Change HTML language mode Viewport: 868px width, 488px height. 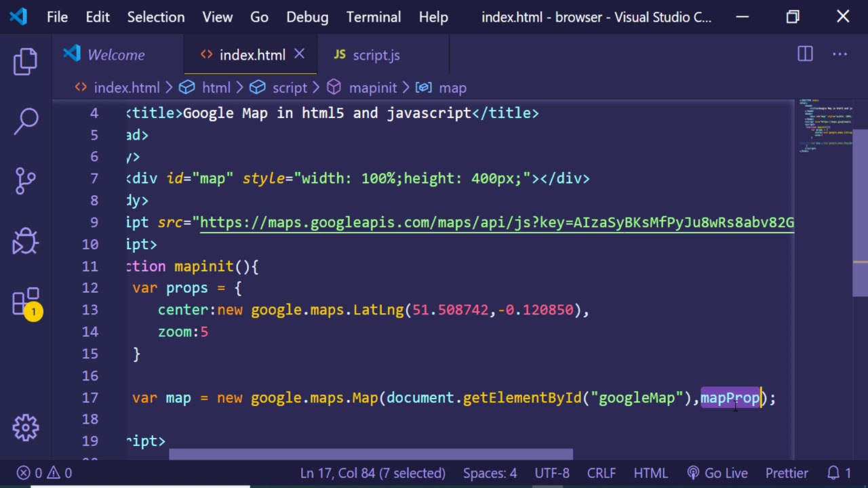coord(650,473)
